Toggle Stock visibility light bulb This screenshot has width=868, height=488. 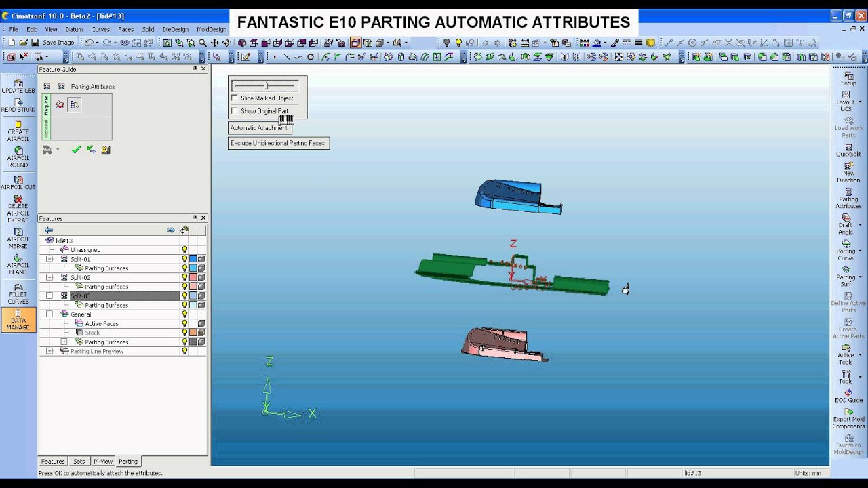[184, 333]
